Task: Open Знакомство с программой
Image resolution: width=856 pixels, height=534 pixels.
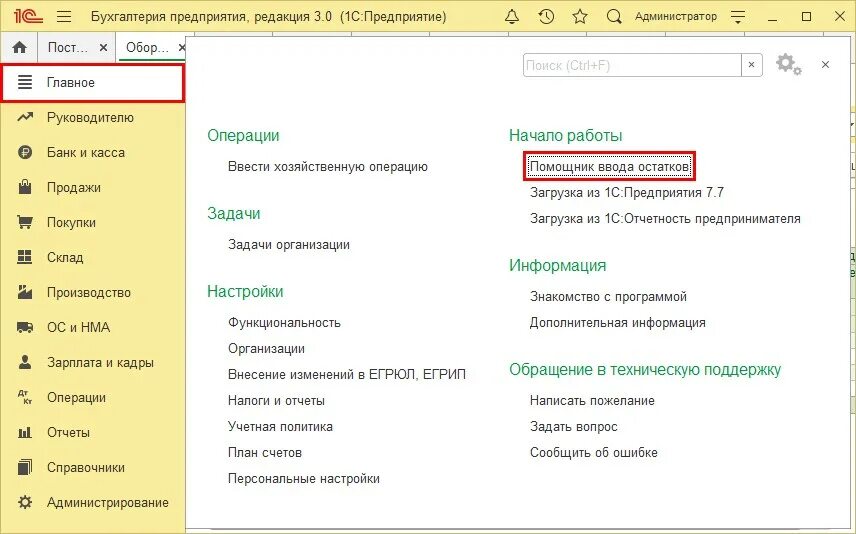Action: (608, 296)
